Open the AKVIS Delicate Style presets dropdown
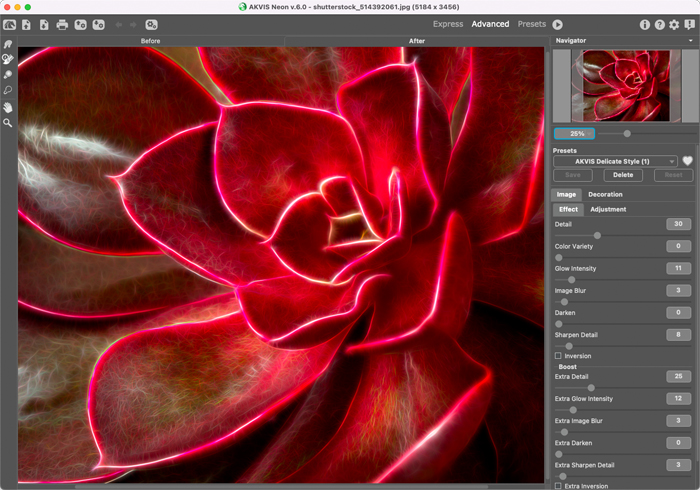Image resolution: width=700 pixels, height=490 pixels. point(615,161)
